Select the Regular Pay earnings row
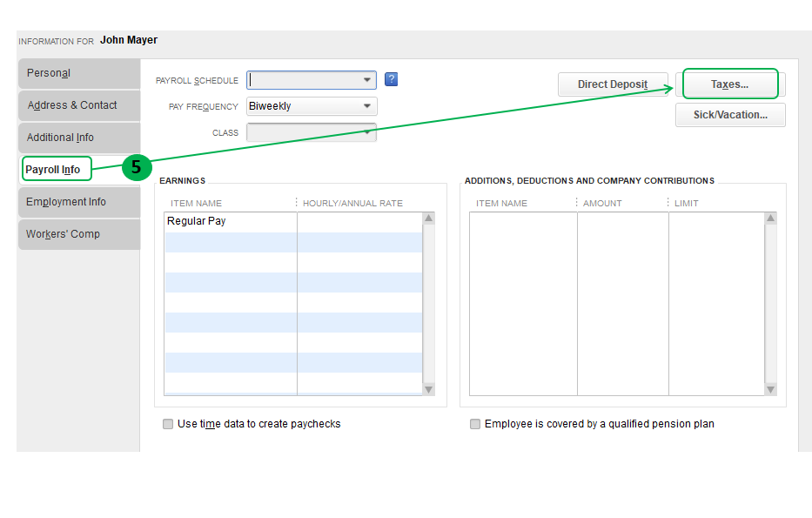The height and width of the screenshot is (518, 812). (293, 222)
